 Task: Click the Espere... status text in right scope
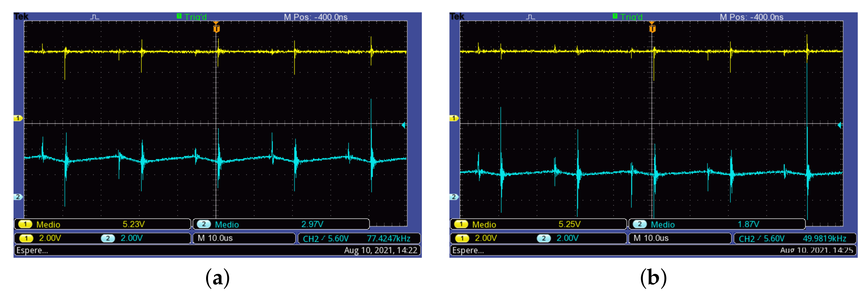468,250
